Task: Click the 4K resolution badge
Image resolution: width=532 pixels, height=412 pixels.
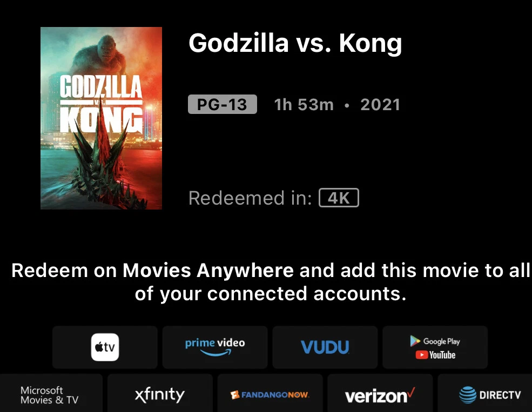Action: tap(339, 198)
